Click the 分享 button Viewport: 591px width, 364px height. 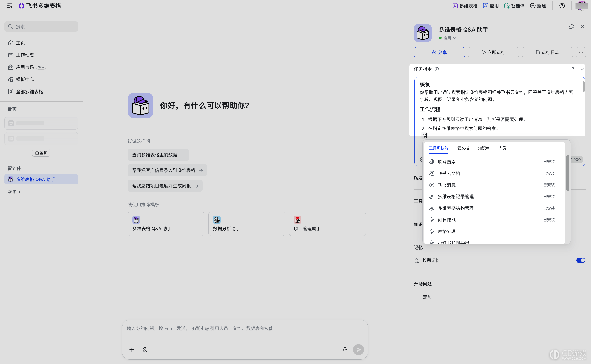[x=439, y=52]
